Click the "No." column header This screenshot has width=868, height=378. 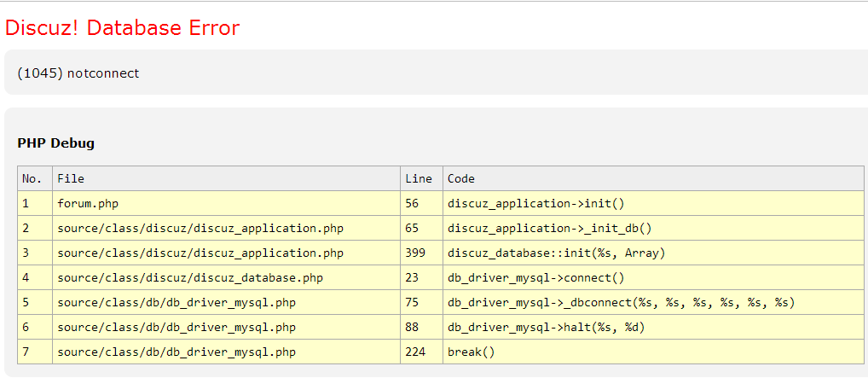(32, 178)
